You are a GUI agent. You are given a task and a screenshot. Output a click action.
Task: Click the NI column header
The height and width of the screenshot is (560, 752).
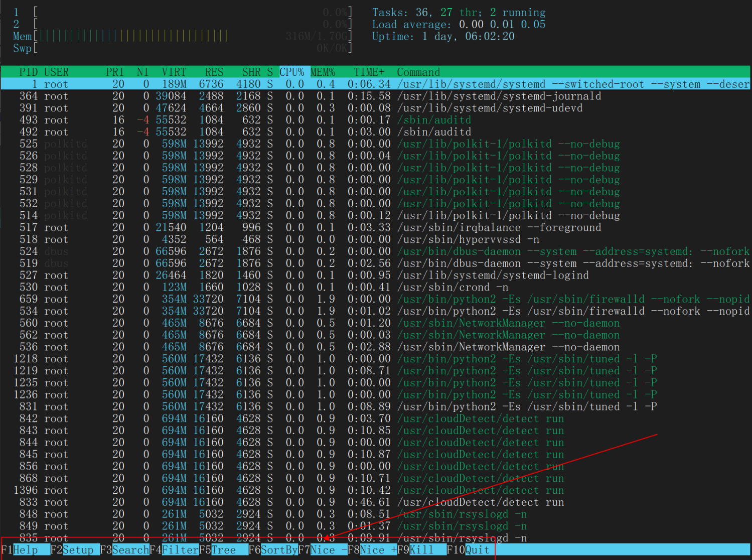point(143,72)
